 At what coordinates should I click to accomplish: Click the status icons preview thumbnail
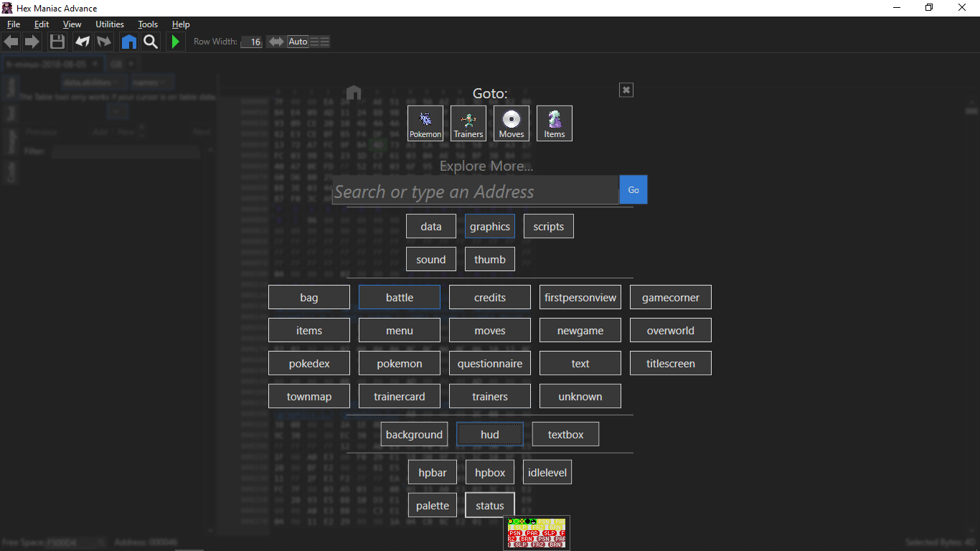[x=537, y=533]
